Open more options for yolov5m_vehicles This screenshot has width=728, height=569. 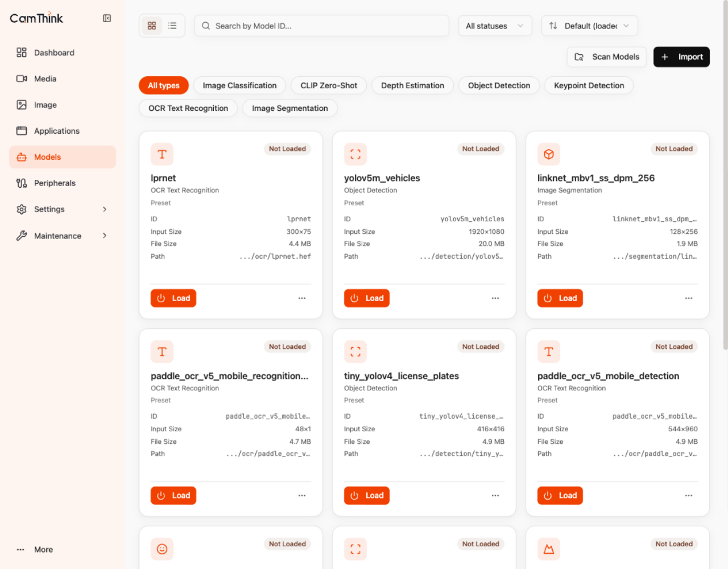[x=495, y=298]
